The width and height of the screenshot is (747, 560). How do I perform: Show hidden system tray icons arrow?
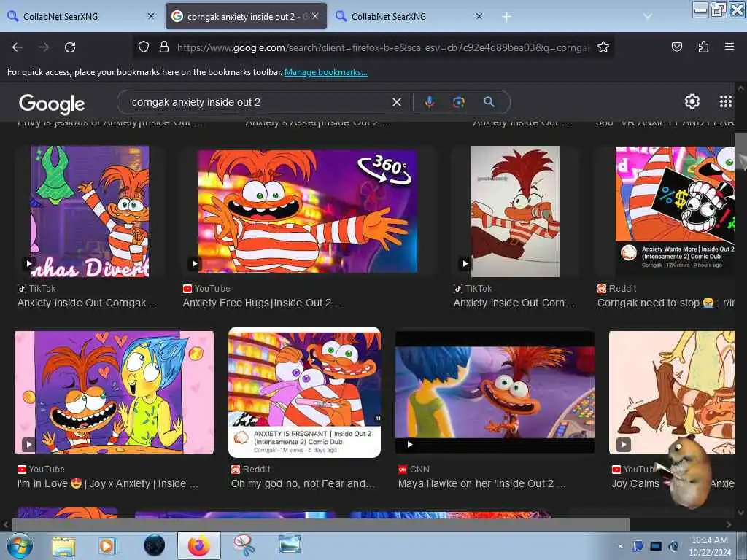620,546
